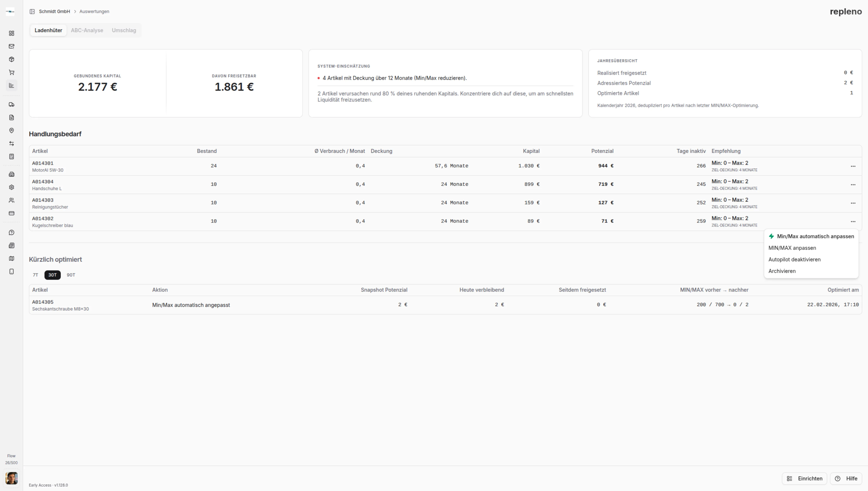Click the transfer arrows sidebar icon

11,144
